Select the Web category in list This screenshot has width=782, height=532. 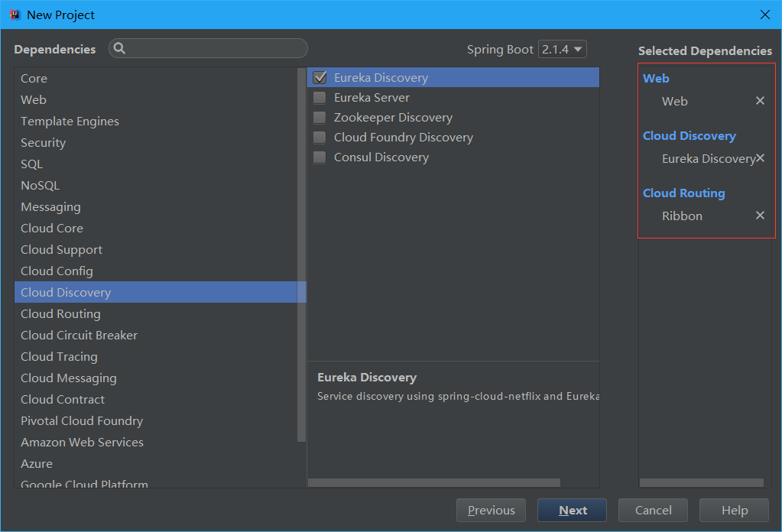(156, 99)
